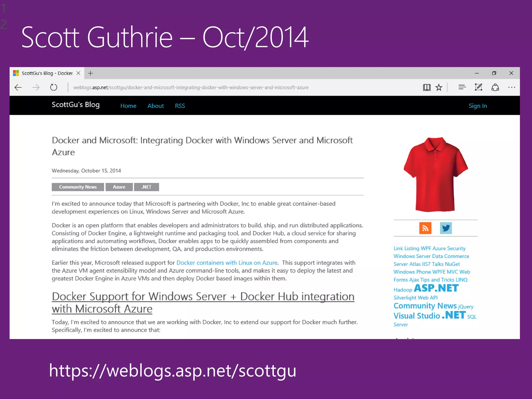532x399 pixels.
Task: Select the ScottGu's Blog - Docker tab
Action: click(x=47, y=73)
